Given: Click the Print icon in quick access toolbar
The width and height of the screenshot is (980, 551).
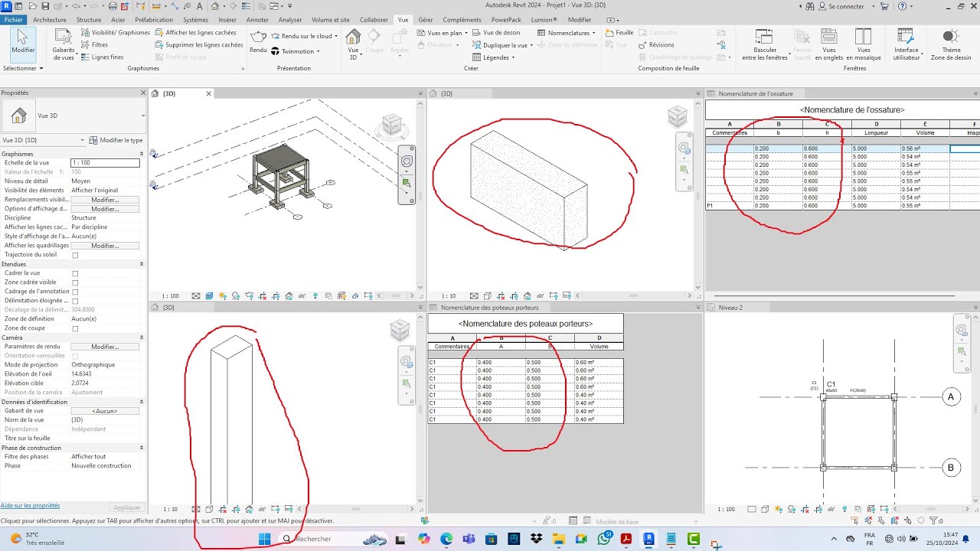Looking at the screenshot, I should [113, 6].
